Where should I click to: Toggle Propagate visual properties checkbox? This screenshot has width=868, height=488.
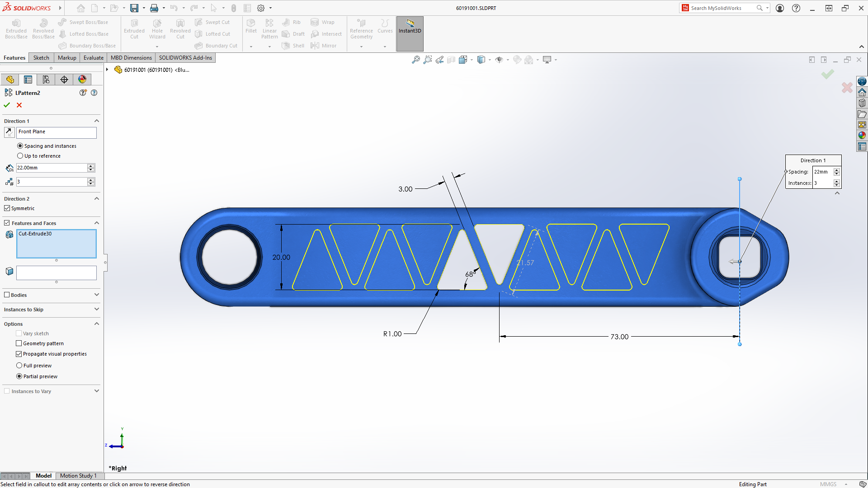tap(19, 353)
